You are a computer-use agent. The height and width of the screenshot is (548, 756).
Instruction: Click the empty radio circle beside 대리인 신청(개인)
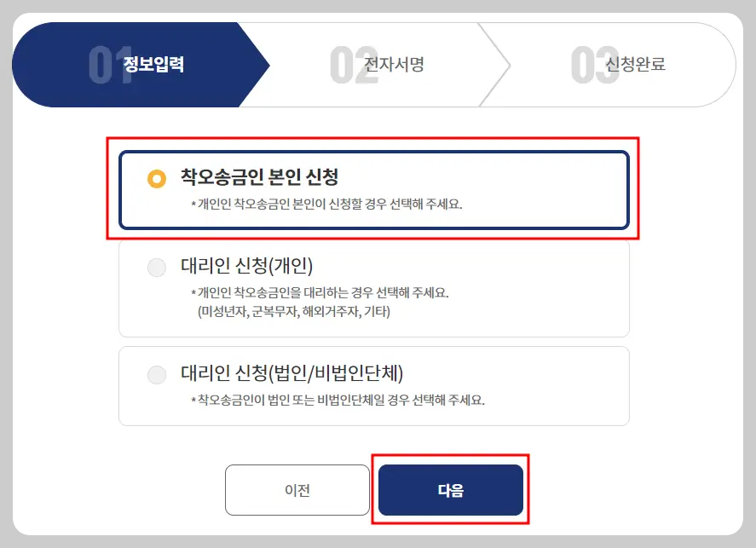(x=157, y=268)
